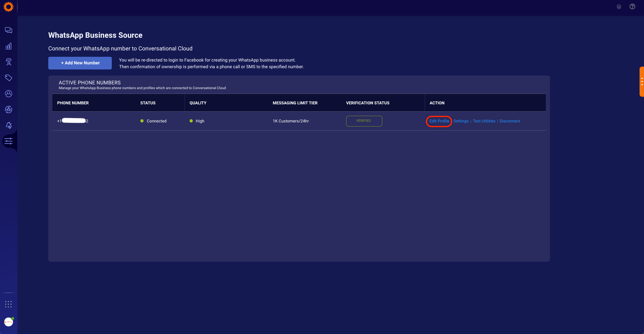Viewport: 644px width, 334px height.
Task: Click the WhatsApp Business Source title
Action: [95, 35]
